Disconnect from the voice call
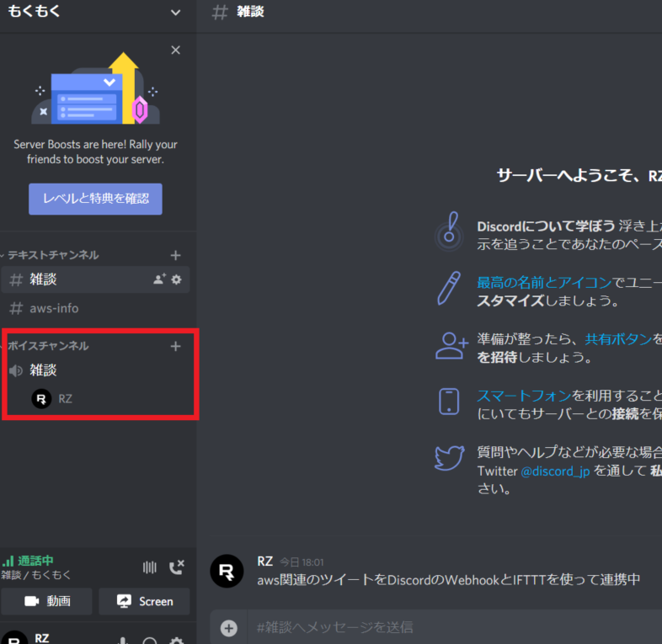Image resolution: width=662 pixels, height=644 pixels. point(177,567)
